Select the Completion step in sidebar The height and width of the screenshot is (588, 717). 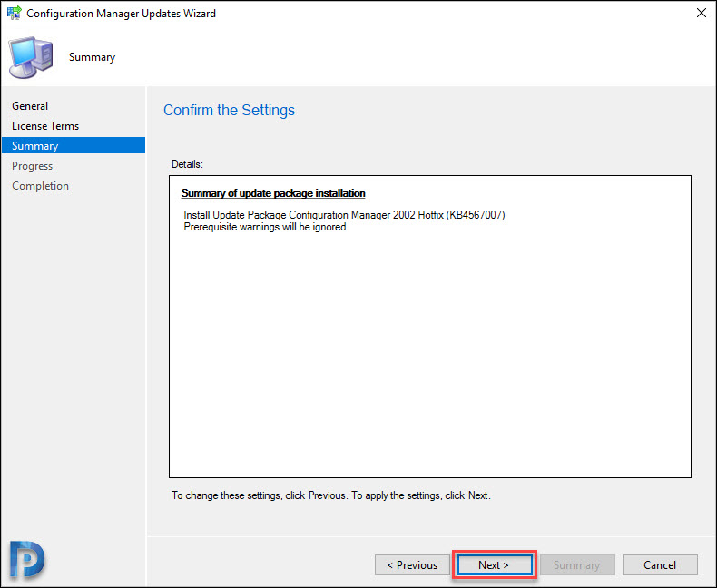(40, 186)
